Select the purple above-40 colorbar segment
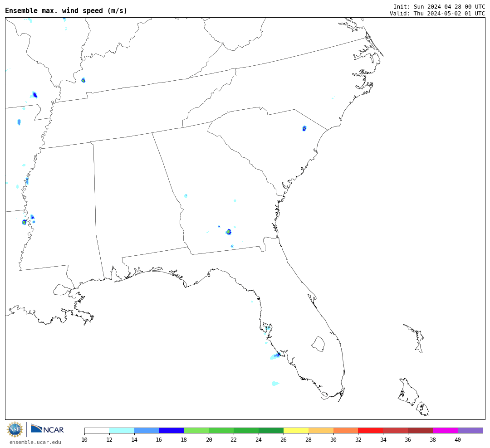Image resolution: width=490 pixels, height=448 pixels. click(x=470, y=430)
